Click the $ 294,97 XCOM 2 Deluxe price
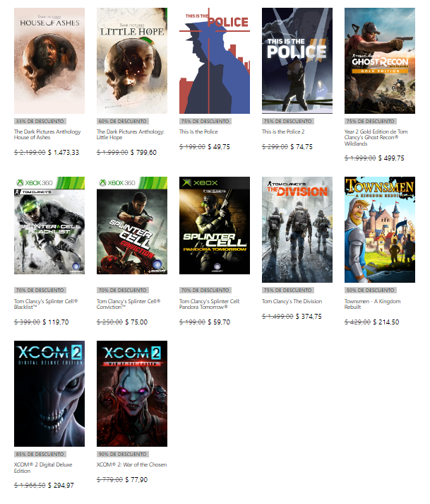Image resolution: width=430 pixels, height=504 pixels. pos(61,486)
